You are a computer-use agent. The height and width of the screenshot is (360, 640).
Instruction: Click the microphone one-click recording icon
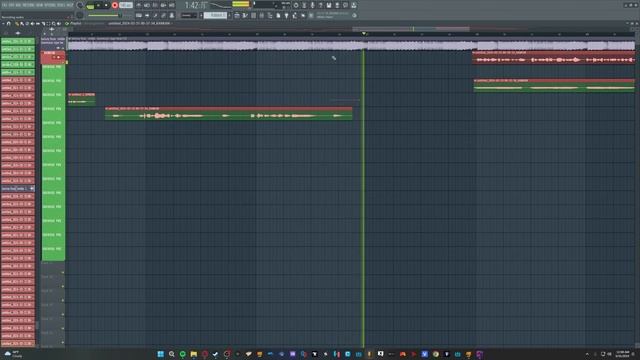[x=313, y=5]
